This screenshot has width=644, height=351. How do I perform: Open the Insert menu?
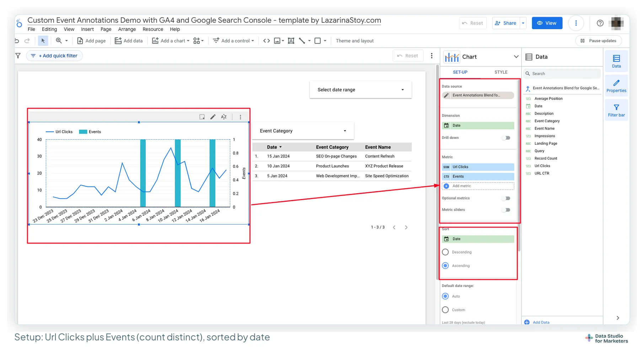click(x=87, y=29)
